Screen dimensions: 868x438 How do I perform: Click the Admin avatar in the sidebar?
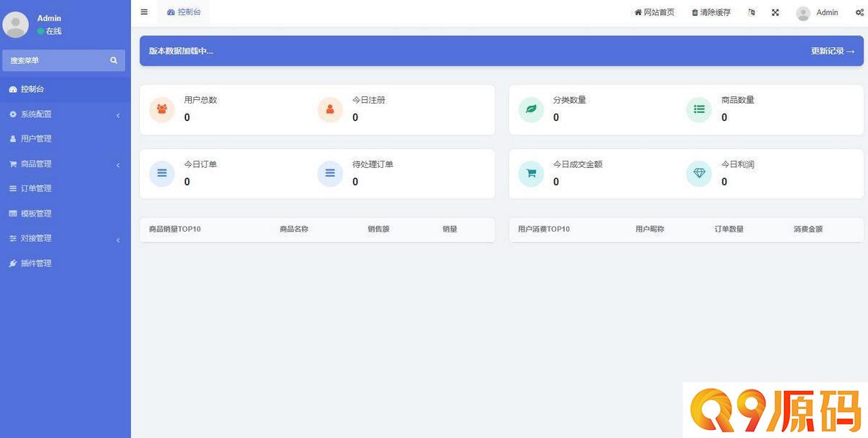pyautogui.click(x=16, y=25)
